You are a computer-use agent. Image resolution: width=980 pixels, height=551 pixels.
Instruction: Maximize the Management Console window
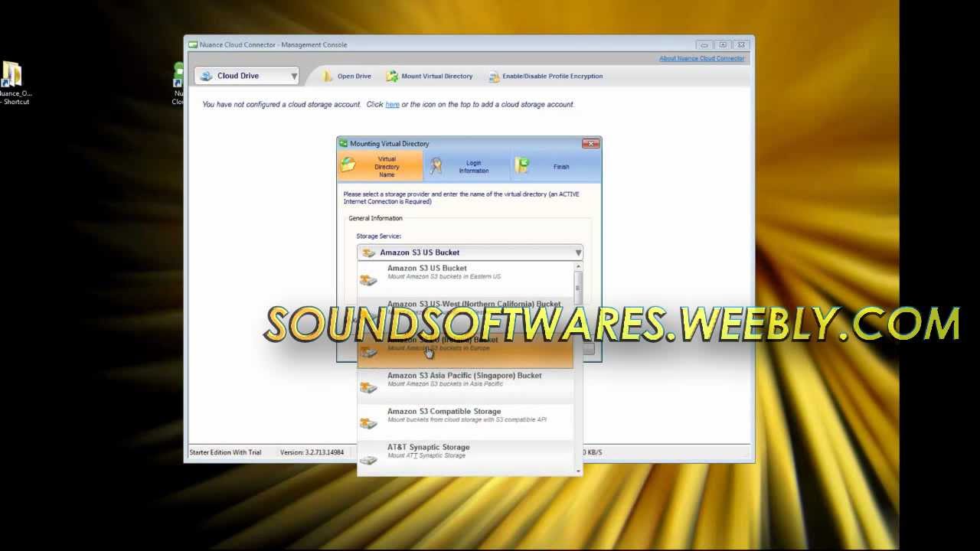(722, 44)
